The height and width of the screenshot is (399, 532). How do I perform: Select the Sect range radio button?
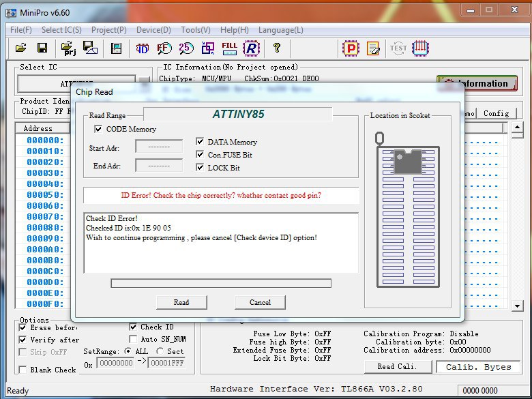pyautogui.click(x=160, y=351)
